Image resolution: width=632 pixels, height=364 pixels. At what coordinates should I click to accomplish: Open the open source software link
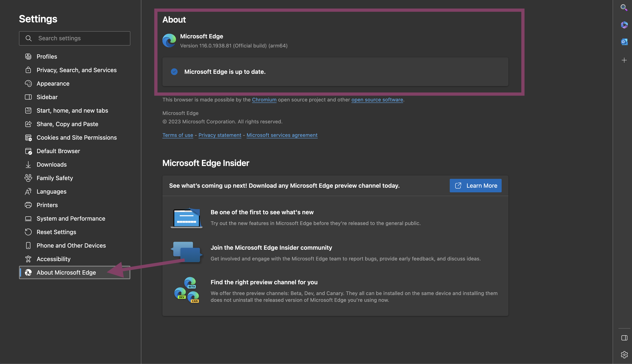[x=377, y=100]
